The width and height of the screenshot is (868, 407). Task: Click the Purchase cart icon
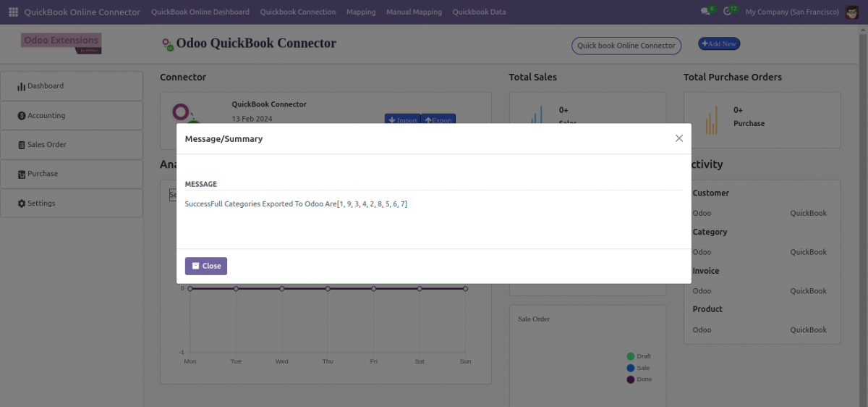pos(22,174)
